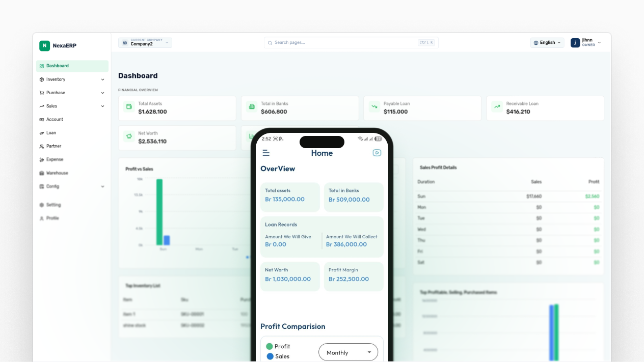
Task: Click the Sales trend icon
Action: 42,106
